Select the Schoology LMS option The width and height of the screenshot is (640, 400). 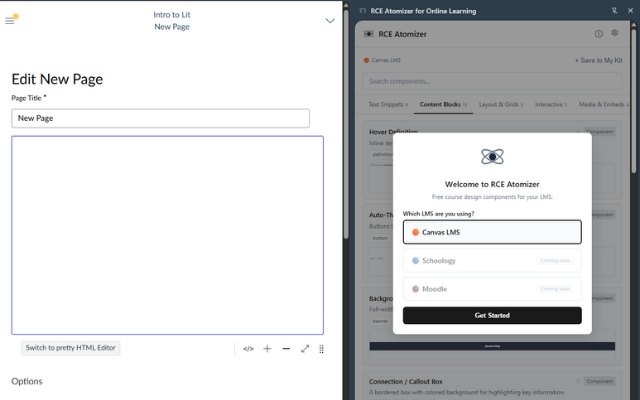tap(491, 261)
